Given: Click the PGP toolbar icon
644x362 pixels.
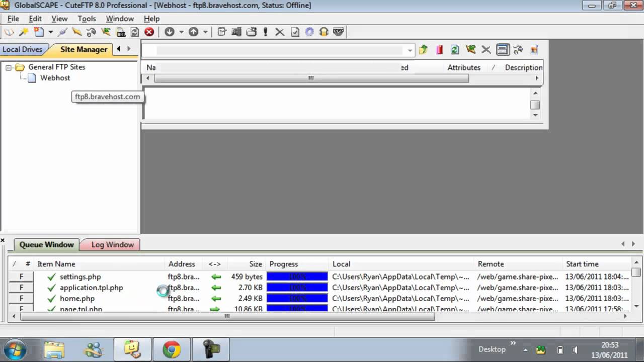Looking at the screenshot, I should tap(338, 32).
